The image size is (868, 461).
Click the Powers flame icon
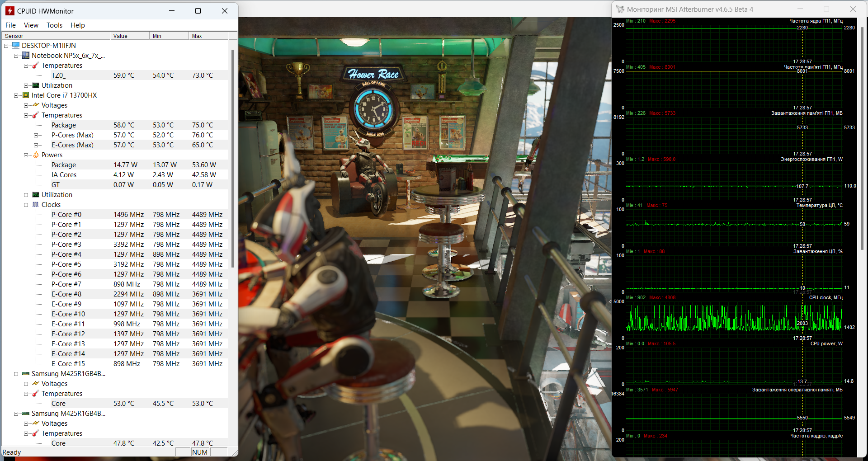[x=36, y=155]
